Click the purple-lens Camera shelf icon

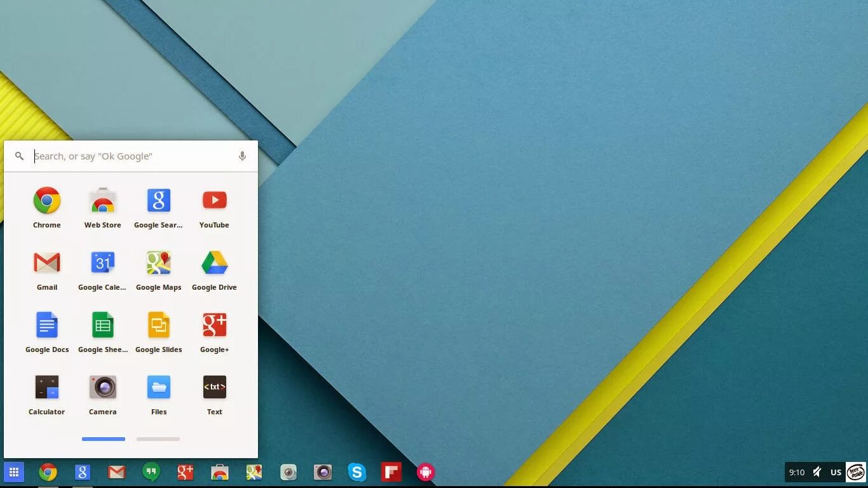coord(323,472)
